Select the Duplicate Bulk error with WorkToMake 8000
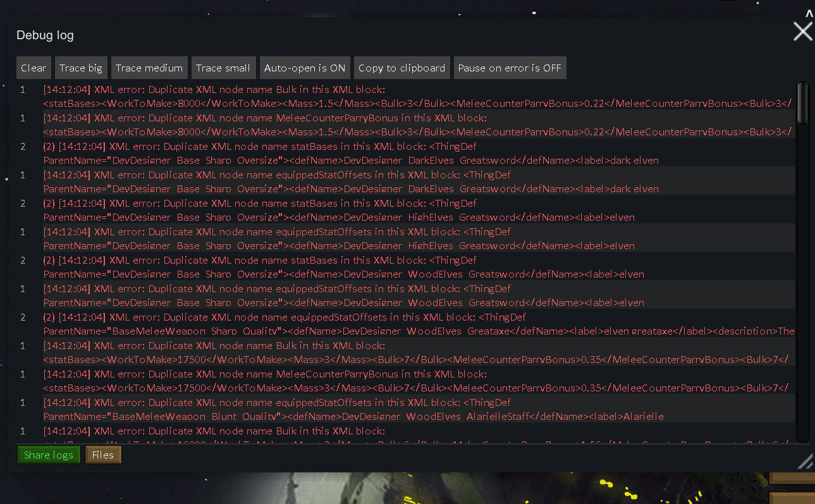Image resolution: width=815 pixels, height=504 pixels. (406, 96)
